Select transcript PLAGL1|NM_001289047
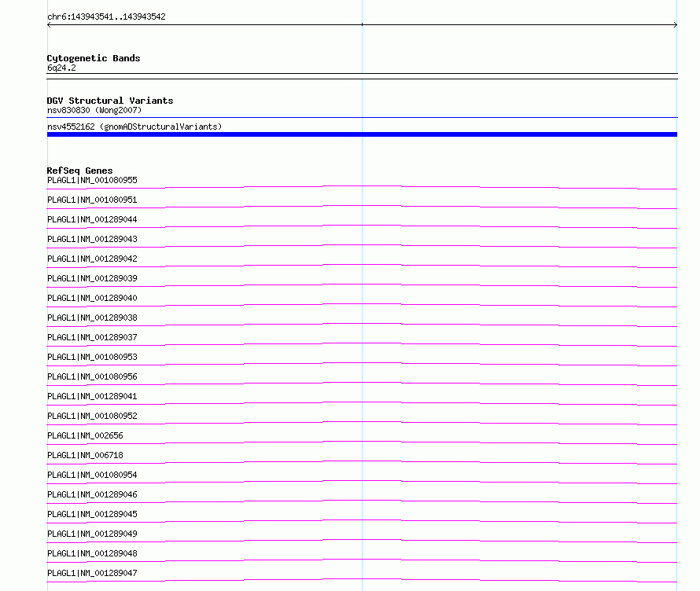The height and width of the screenshot is (591, 700). click(92, 573)
